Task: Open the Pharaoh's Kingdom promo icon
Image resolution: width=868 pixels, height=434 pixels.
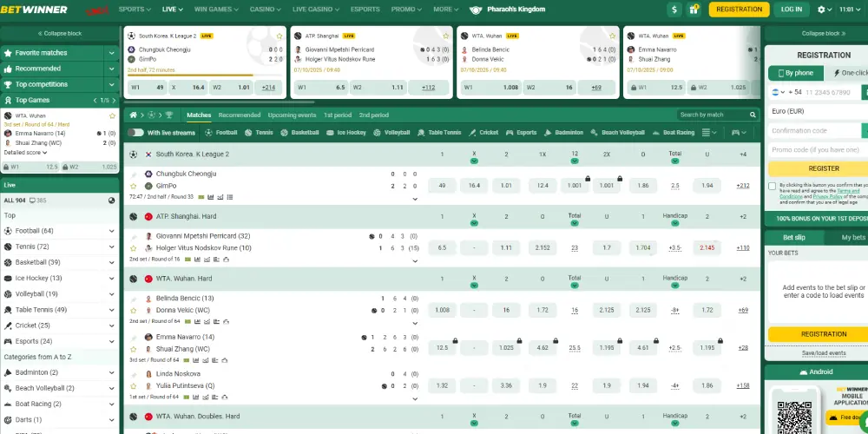Action: point(476,10)
